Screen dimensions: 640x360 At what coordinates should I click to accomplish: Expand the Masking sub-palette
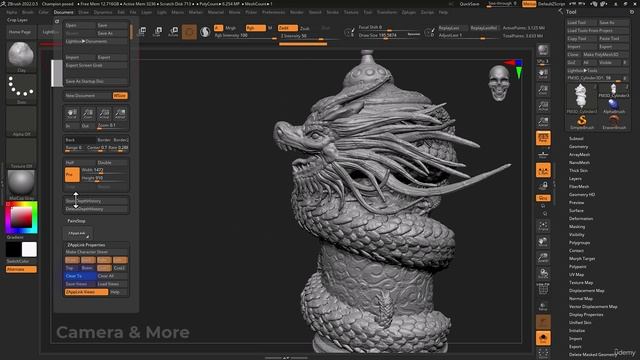pos(577,227)
